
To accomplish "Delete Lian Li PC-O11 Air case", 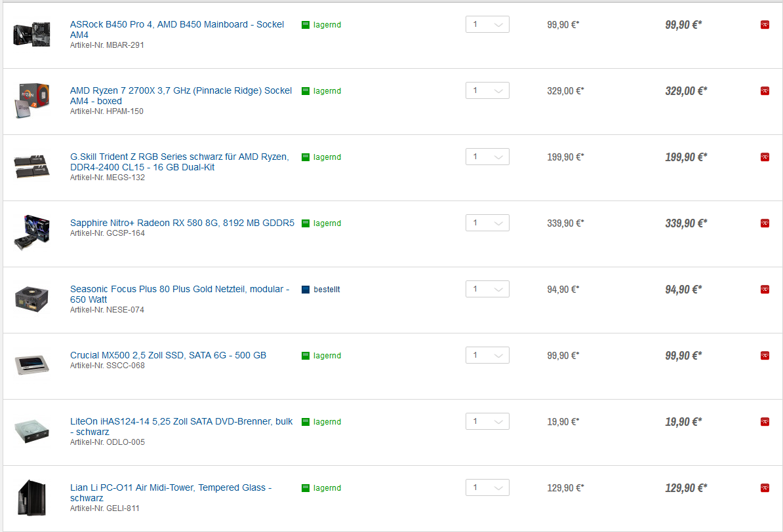I will 765,487.
